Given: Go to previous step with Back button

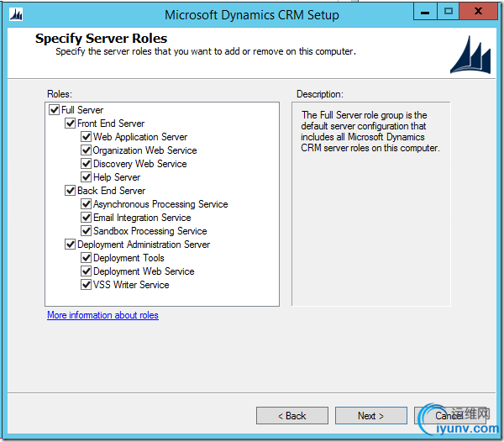Looking at the screenshot, I should click(292, 416).
